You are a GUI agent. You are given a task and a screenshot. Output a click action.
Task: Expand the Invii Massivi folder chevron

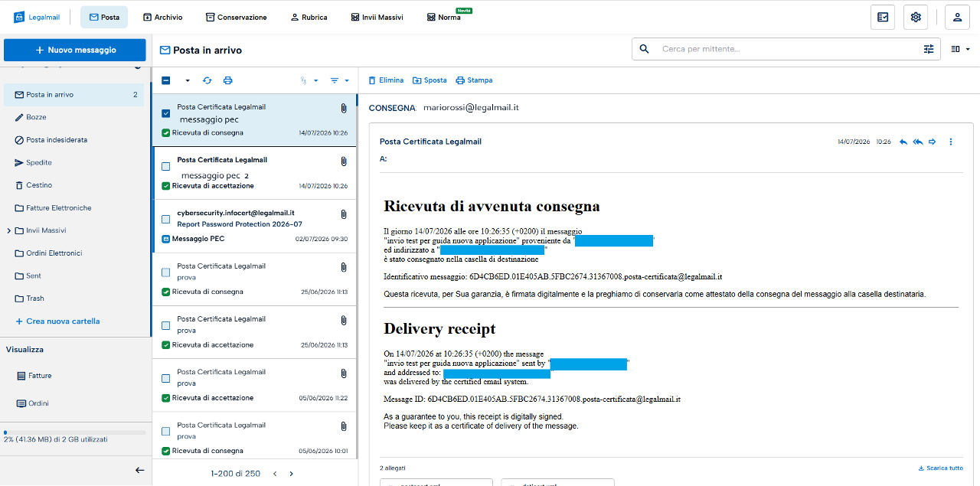[8, 230]
